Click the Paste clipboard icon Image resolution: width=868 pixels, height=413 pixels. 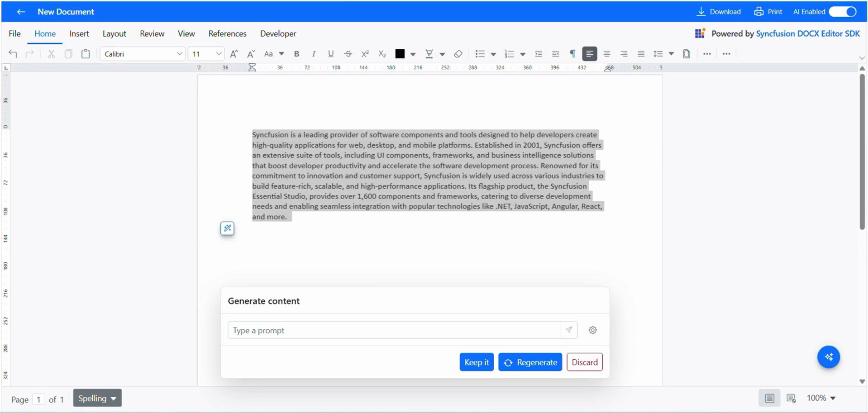tap(86, 54)
